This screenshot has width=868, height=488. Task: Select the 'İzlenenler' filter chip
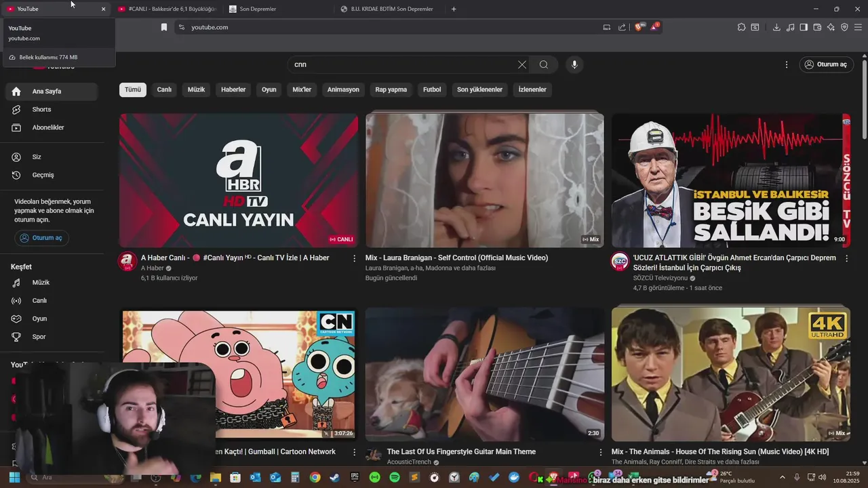532,89
